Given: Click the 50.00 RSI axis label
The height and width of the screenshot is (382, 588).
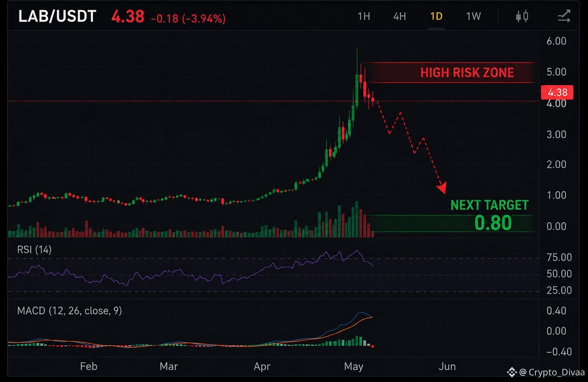Looking at the screenshot, I should point(559,274).
